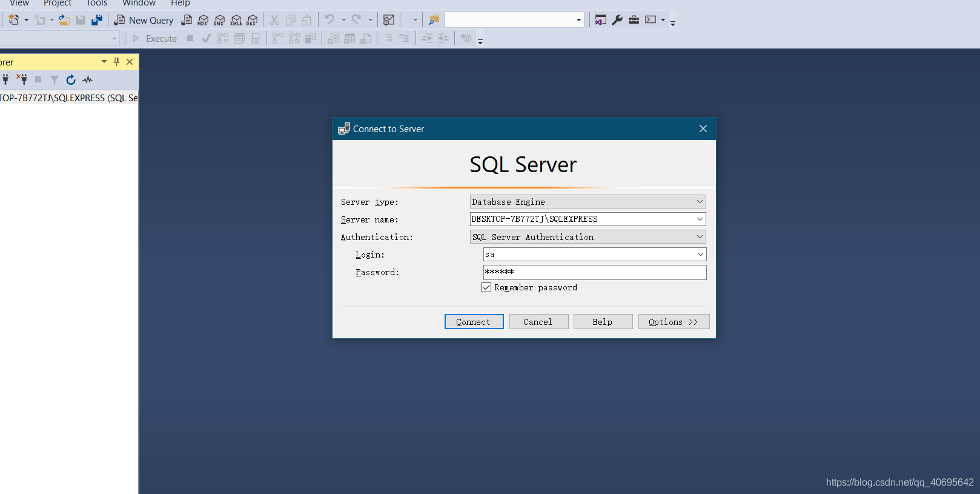The width and height of the screenshot is (980, 494).
Task: Click the Options >> button
Action: [x=674, y=322]
